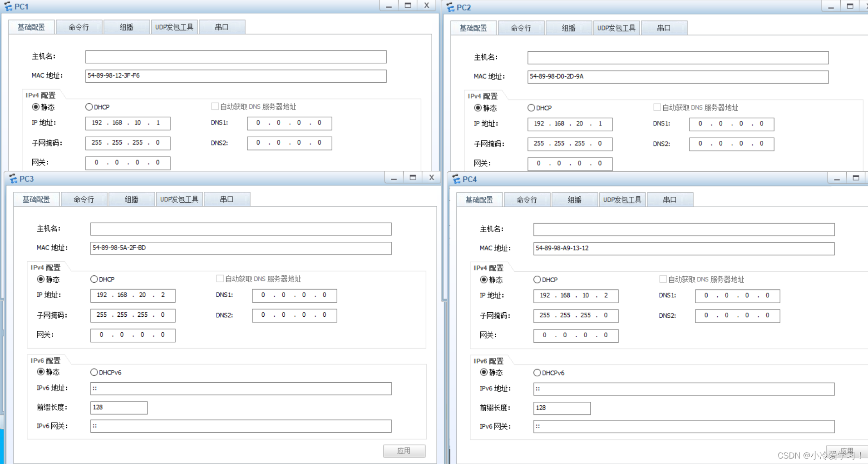The height and width of the screenshot is (464, 868).
Task: Select 静态 IPv4 radio in PC1
Action: pyautogui.click(x=35, y=107)
